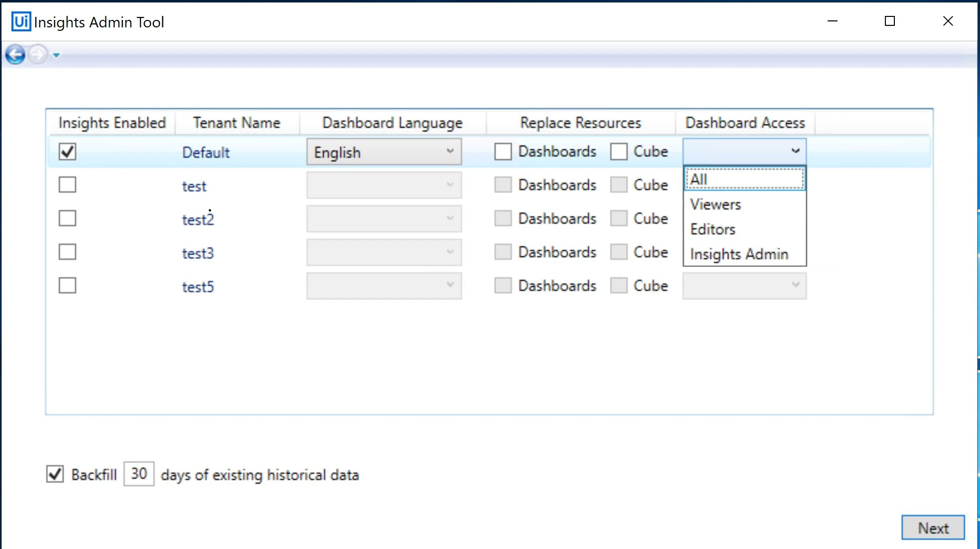
Task: Enable Insights for the test5 tenant
Action: pyautogui.click(x=67, y=285)
